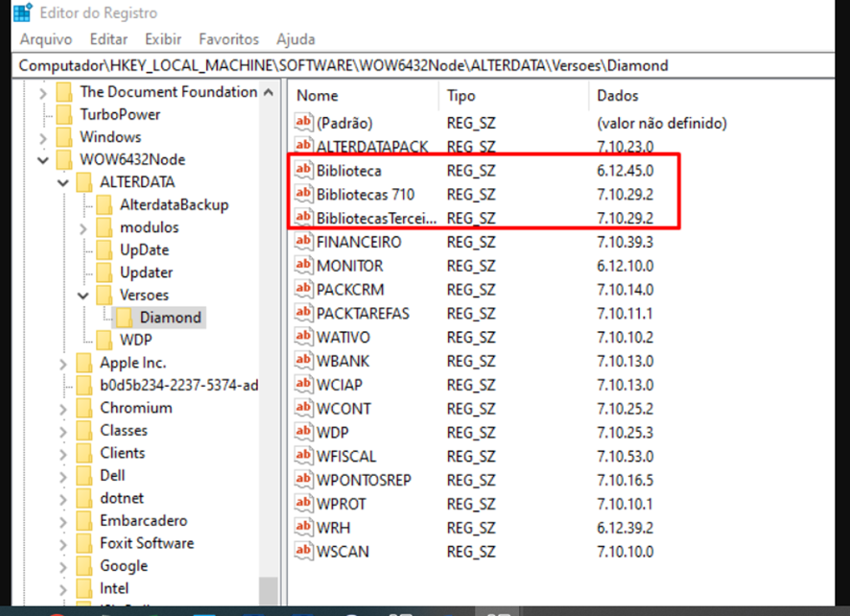
Task: Collapse the Versoes key
Action: 83,296
